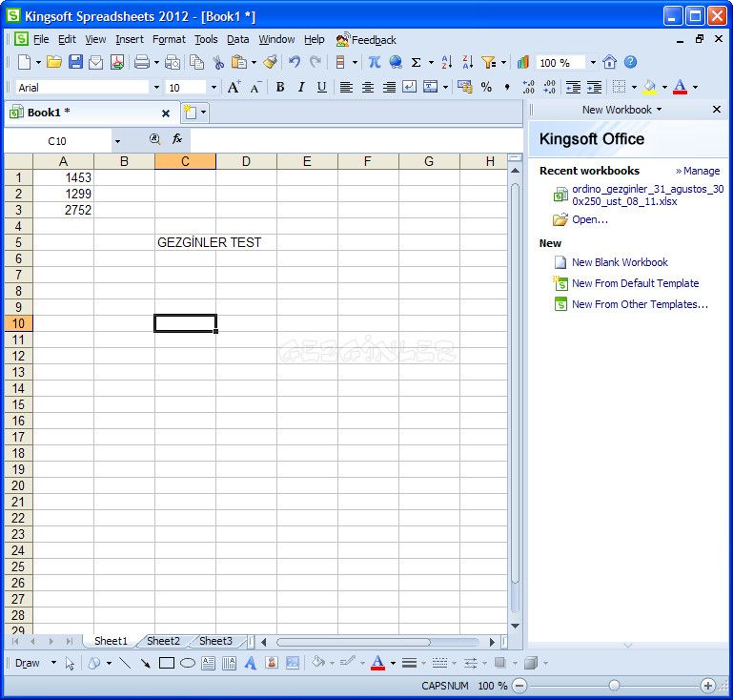Screen dimensions: 733x700
Task: Open the recent ordino_gezginler xlsx file
Action: tap(648, 196)
